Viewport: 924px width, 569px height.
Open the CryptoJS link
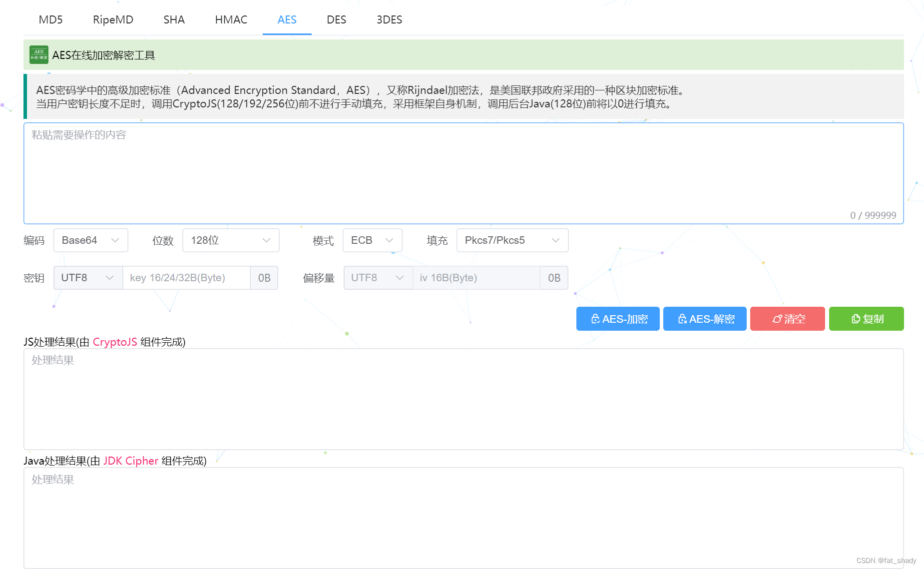click(115, 342)
